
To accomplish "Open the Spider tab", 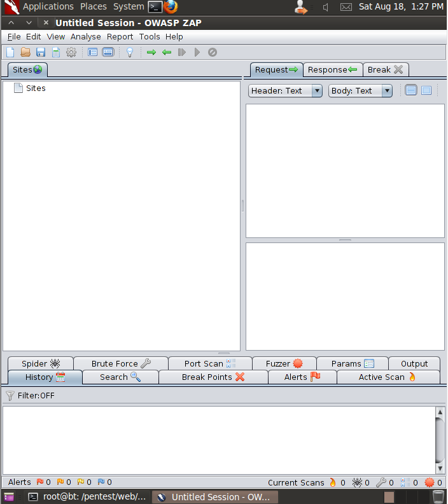I will [41, 364].
